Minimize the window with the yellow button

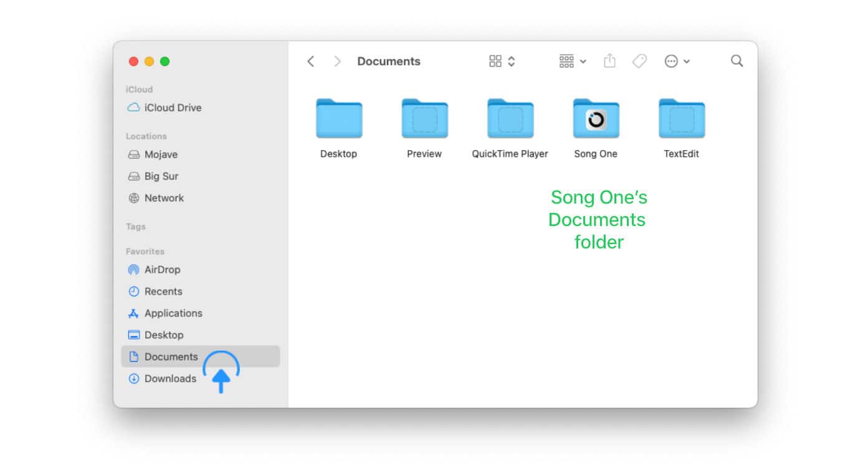[149, 61]
